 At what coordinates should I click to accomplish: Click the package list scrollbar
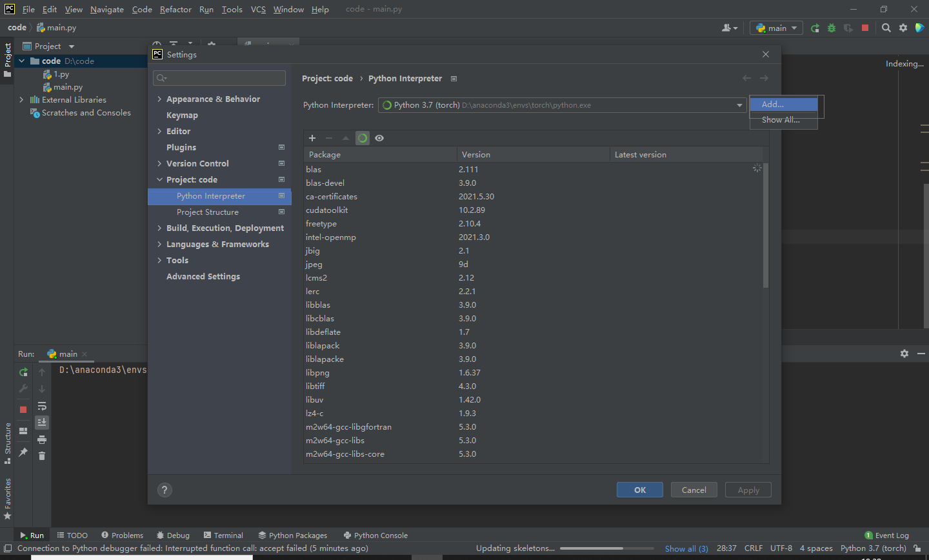point(766,225)
